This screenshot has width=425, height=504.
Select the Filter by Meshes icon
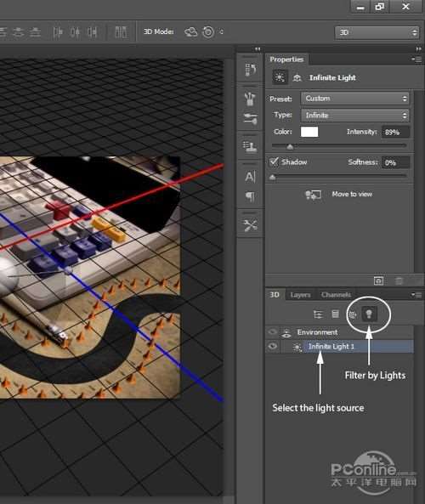(335, 314)
